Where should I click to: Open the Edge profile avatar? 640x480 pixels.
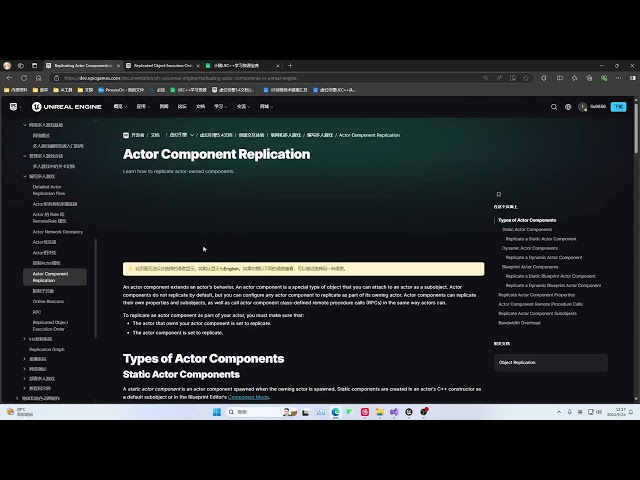point(7,65)
